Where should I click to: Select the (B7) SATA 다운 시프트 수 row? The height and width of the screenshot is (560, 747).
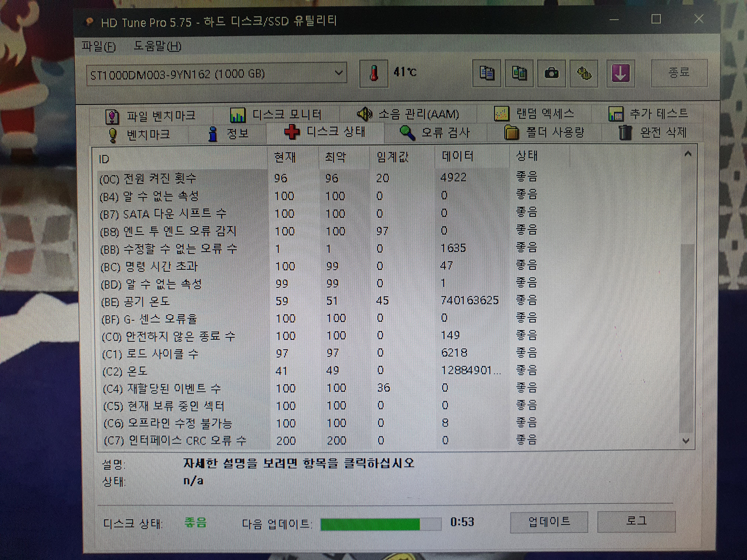pyautogui.click(x=388, y=213)
